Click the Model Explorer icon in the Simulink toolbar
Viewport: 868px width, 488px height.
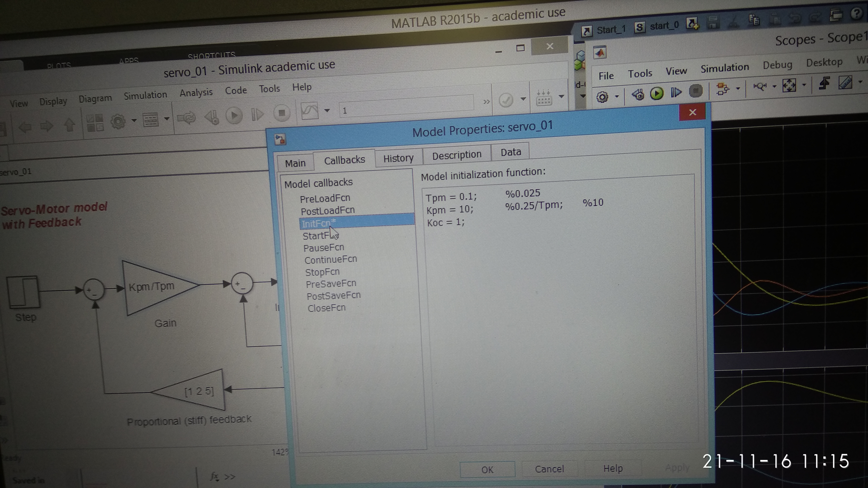[x=150, y=120]
